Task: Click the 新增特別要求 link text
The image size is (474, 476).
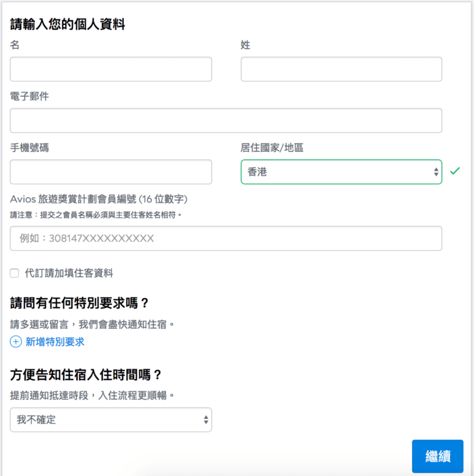Action: tap(55, 342)
